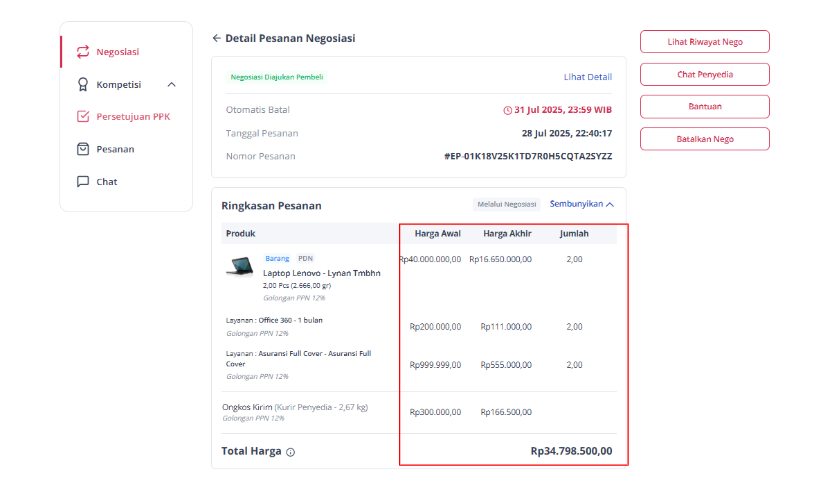Click the info icon next to Total Harga
This screenshot has height=480, width=838.
coord(290,452)
